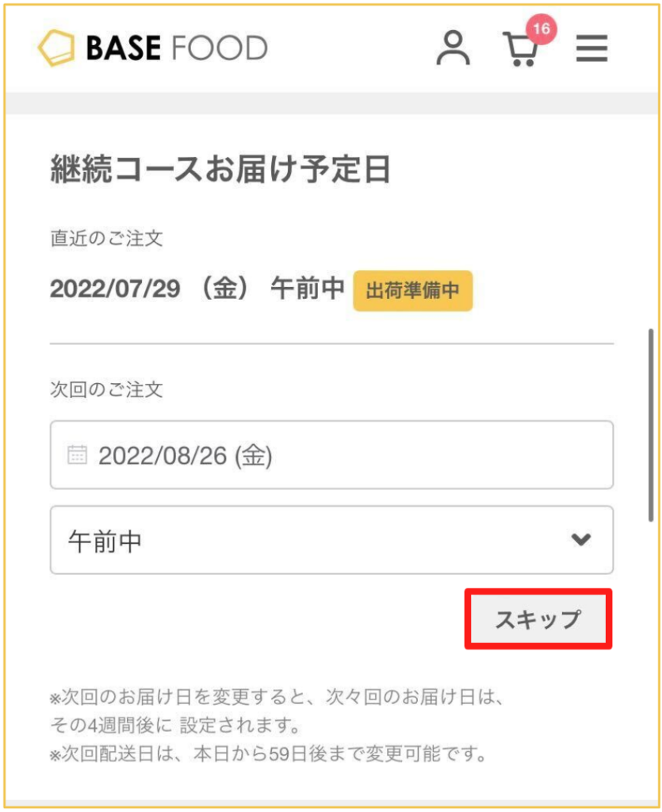
Task: Click the 直近のご注文 label
Action: coord(106,238)
